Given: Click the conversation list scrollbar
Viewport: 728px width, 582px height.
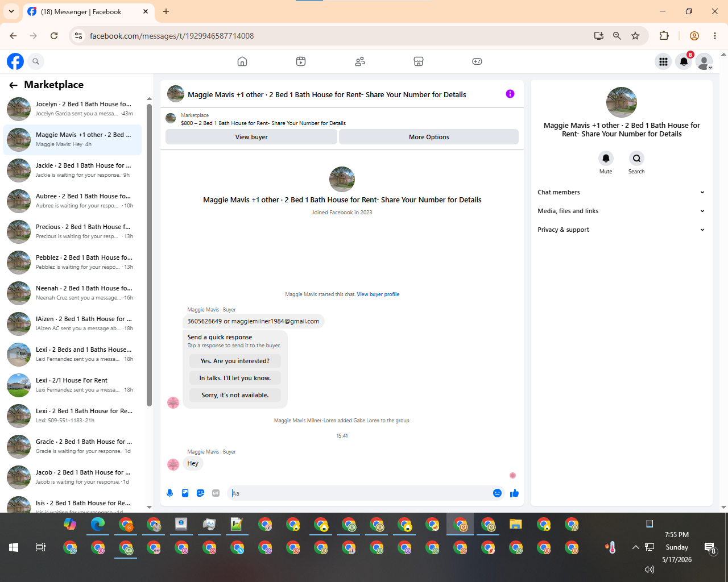Looking at the screenshot, I should [149, 255].
